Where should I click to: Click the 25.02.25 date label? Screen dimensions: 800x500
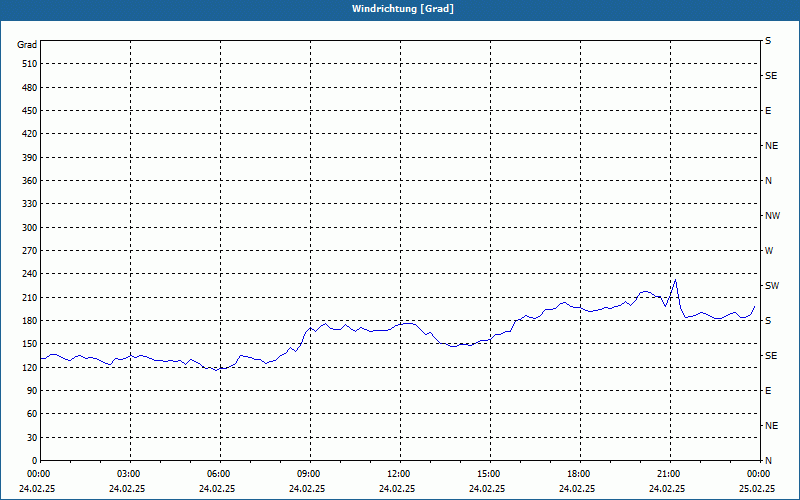pyautogui.click(x=758, y=488)
